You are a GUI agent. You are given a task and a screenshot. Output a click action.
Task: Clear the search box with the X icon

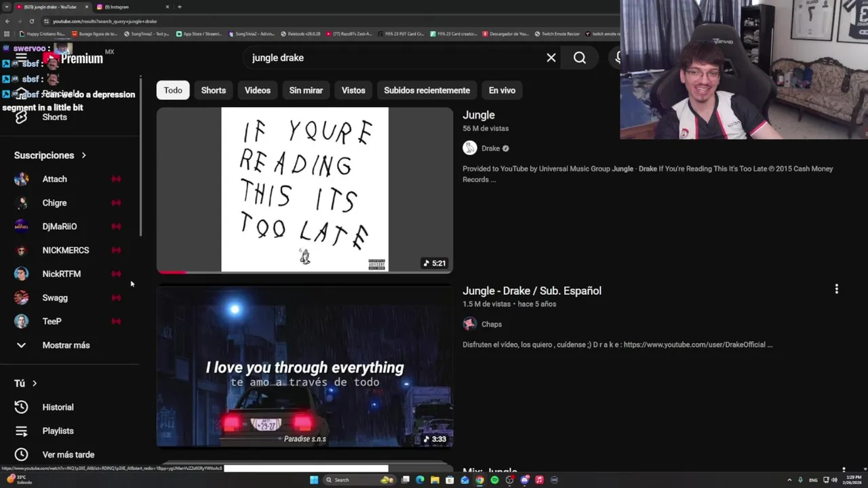[x=551, y=58]
